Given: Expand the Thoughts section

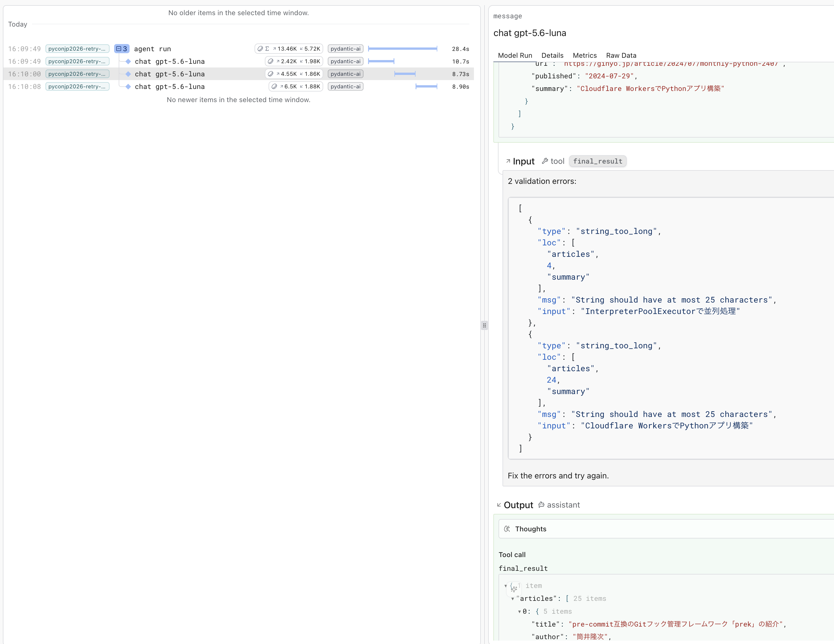Looking at the screenshot, I should (666, 529).
